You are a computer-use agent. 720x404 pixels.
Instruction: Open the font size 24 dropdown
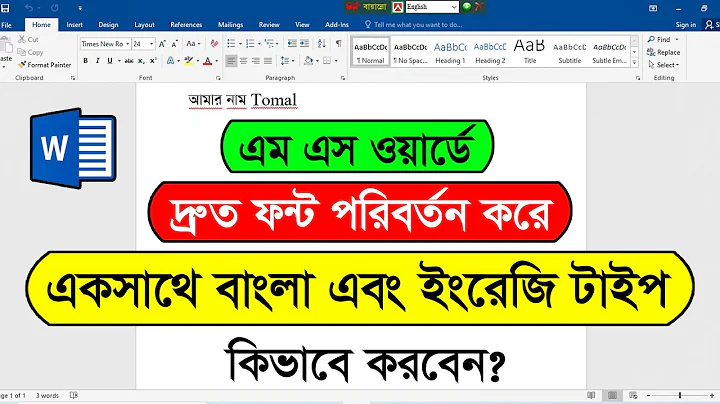tap(152, 44)
